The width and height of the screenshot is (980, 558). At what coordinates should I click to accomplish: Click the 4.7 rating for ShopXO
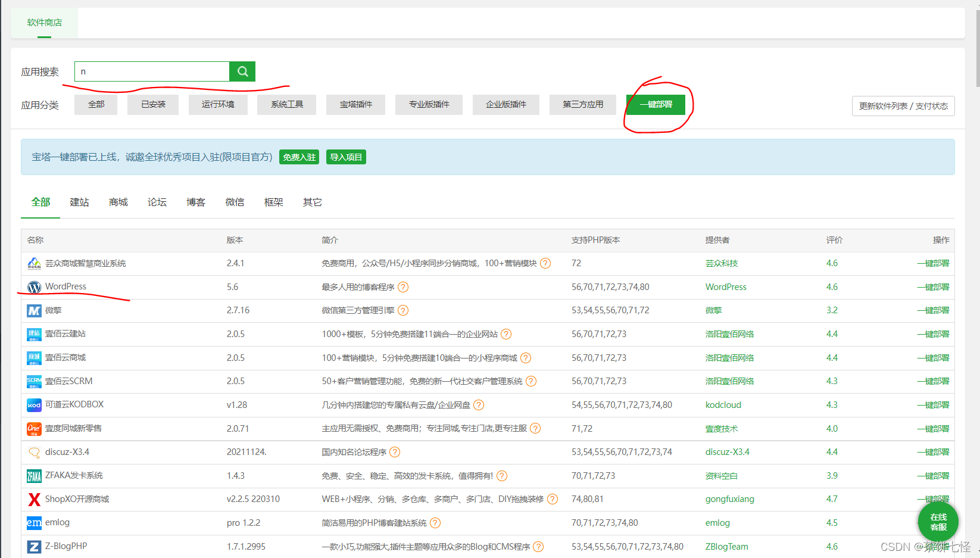(x=832, y=499)
